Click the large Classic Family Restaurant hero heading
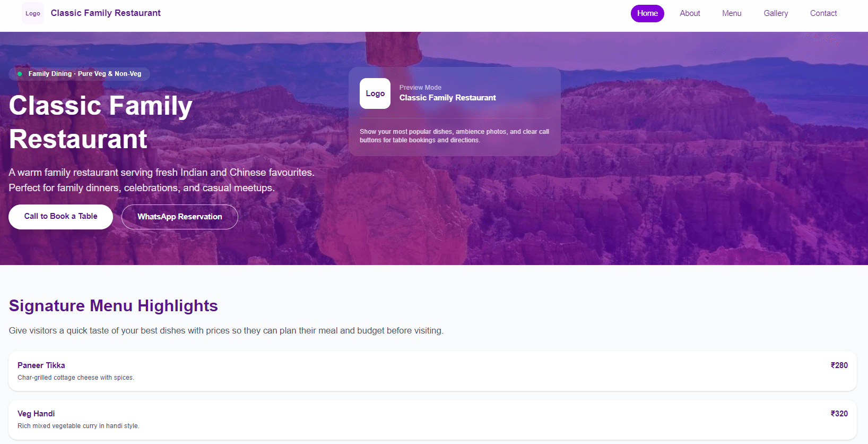 101,122
